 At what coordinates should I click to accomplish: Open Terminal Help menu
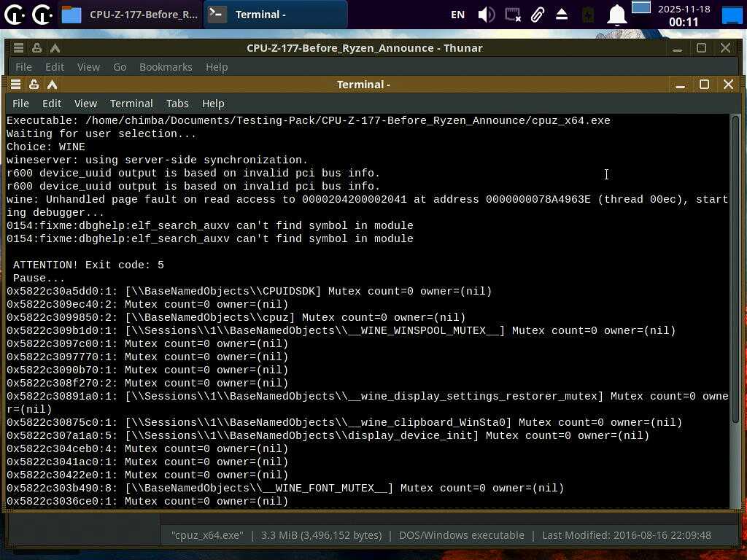(213, 104)
